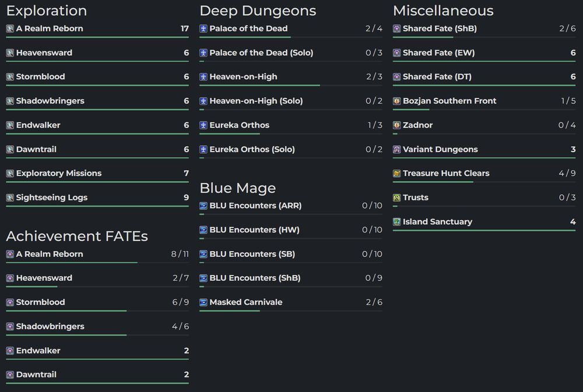Image resolution: width=583 pixels, height=392 pixels.
Task: Click the 17 count for Exploration A Realm Reborn
Action: 185,29
